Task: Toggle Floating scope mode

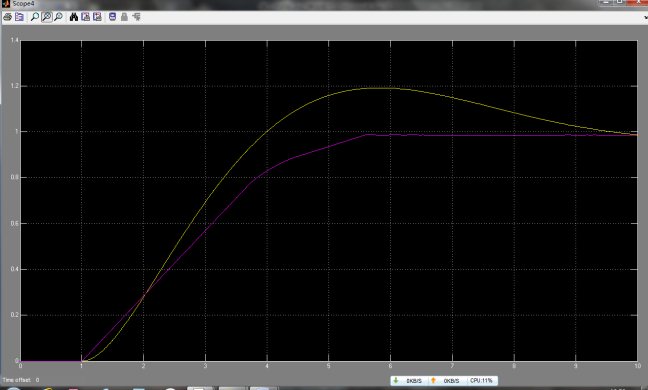Action: coord(112,17)
